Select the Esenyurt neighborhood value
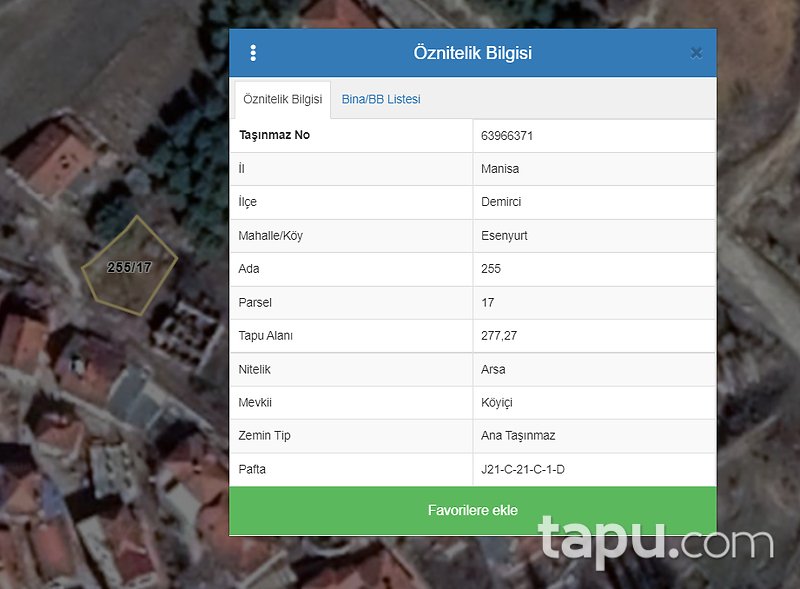Screen dimensions: 800x589 point(504,236)
